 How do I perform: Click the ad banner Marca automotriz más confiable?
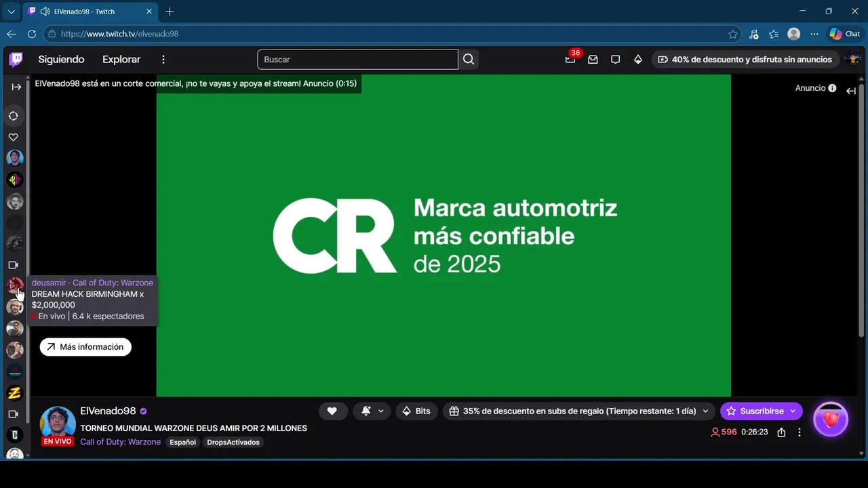[443, 235]
